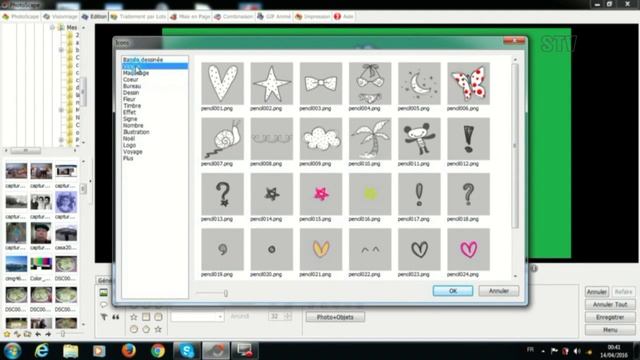
Task: Open Skype from the taskbar
Action: coord(187,351)
